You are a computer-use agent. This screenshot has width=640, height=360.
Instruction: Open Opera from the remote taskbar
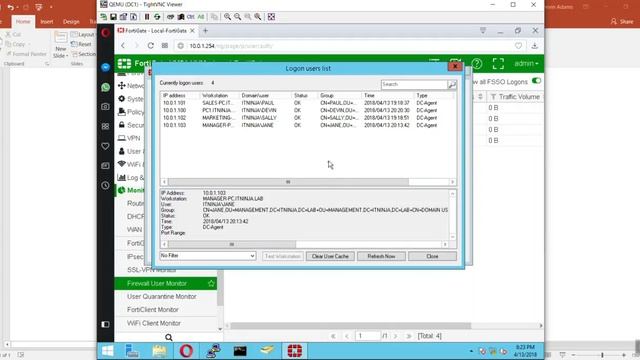pos(186,351)
